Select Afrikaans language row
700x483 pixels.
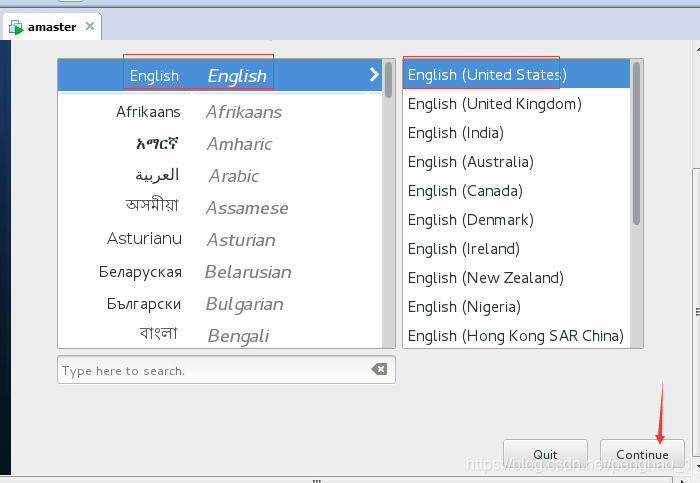click(220, 112)
